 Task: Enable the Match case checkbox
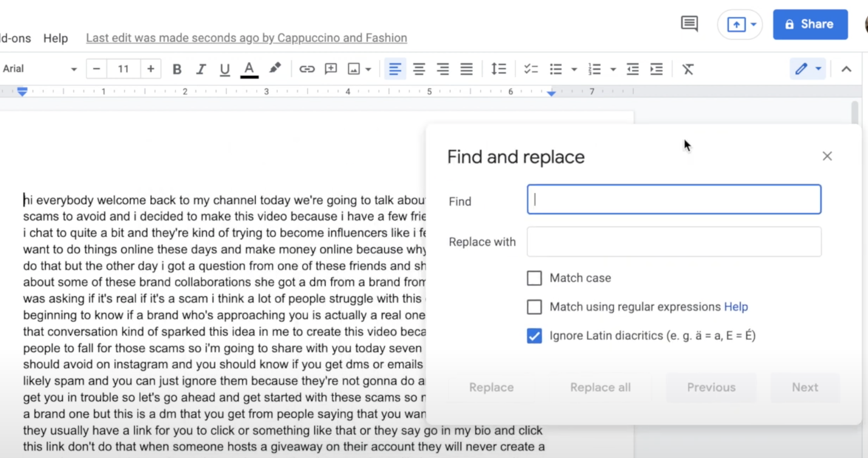[534, 278]
